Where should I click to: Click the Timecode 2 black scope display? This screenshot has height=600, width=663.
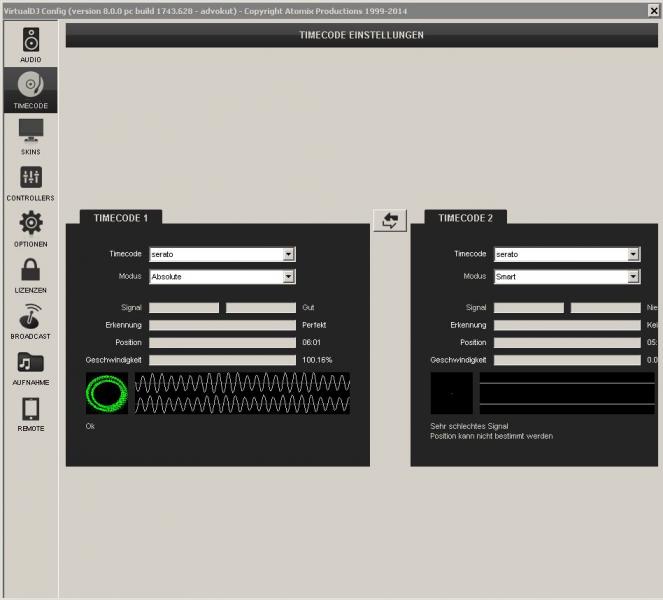451,393
